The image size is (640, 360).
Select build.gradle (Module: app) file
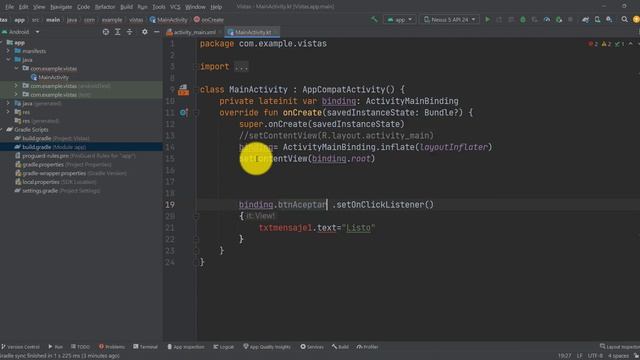[50, 147]
